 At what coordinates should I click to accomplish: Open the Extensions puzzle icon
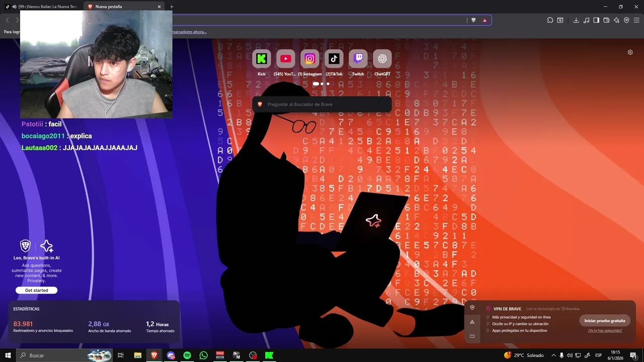(550, 20)
